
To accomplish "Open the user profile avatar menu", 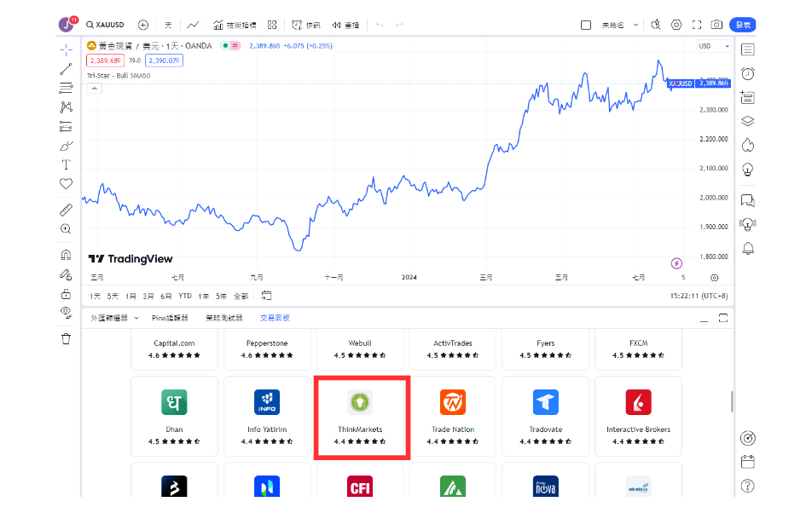I will point(67,24).
